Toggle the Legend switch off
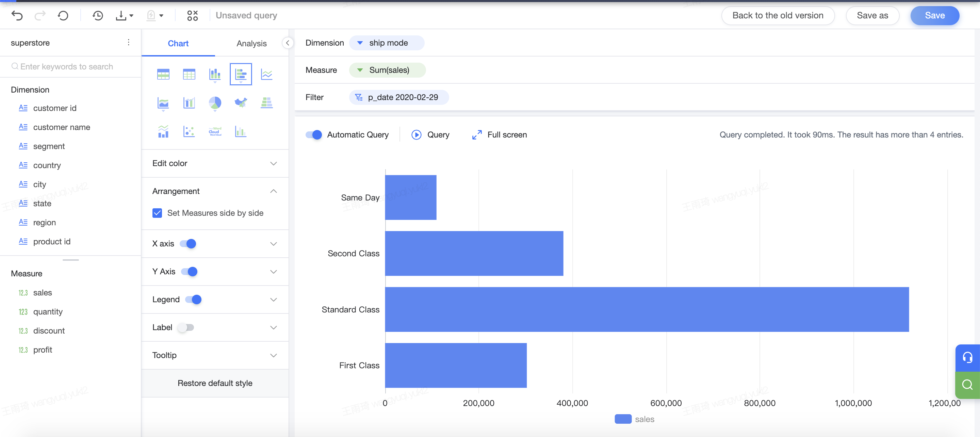The image size is (980, 437). coord(193,300)
